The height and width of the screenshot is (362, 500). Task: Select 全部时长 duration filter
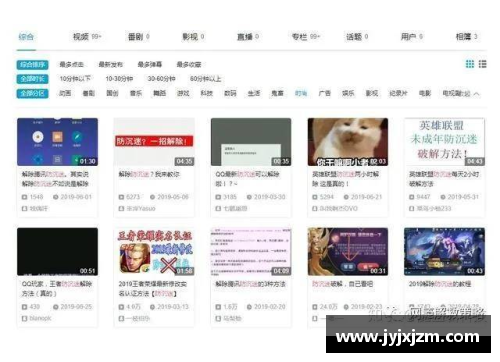coord(32,79)
